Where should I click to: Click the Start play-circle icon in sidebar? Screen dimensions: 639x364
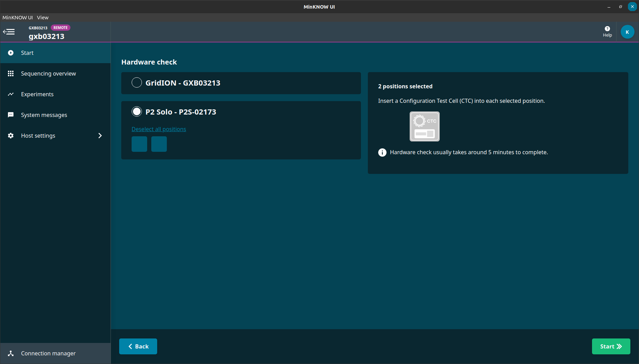(x=11, y=53)
